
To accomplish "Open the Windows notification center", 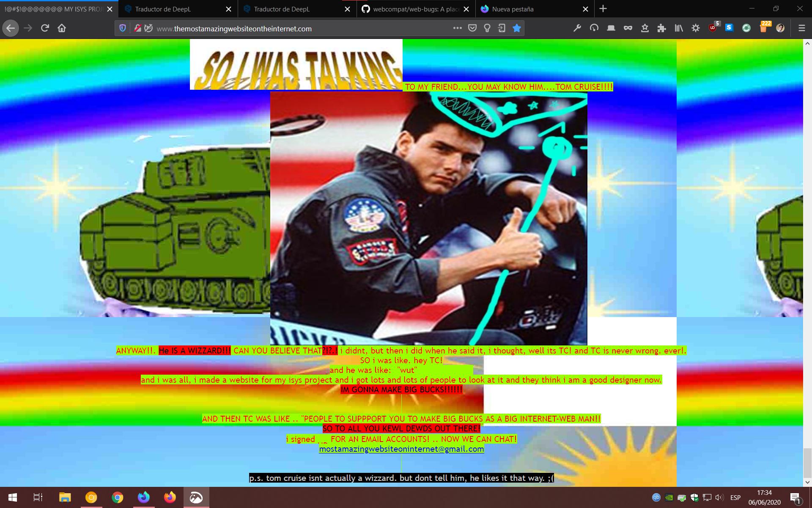I will [x=796, y=497].
